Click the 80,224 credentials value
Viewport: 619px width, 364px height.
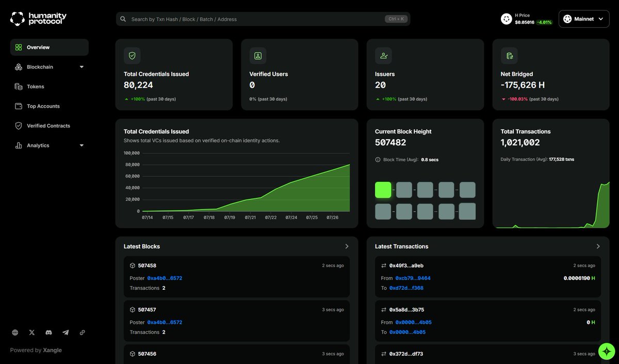pyautogui.click(x=138, y=85)
